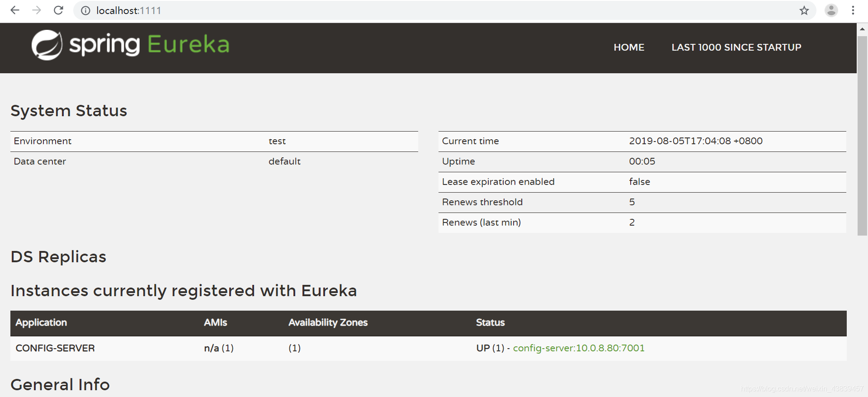
Task: Click the DS Replicas heading
Action: [x=58, y=257]
